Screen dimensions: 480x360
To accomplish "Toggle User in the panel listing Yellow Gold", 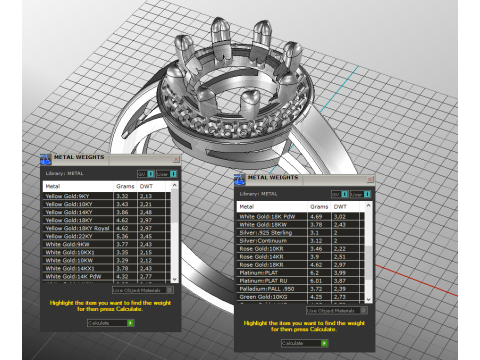I will tap(166, 174).
